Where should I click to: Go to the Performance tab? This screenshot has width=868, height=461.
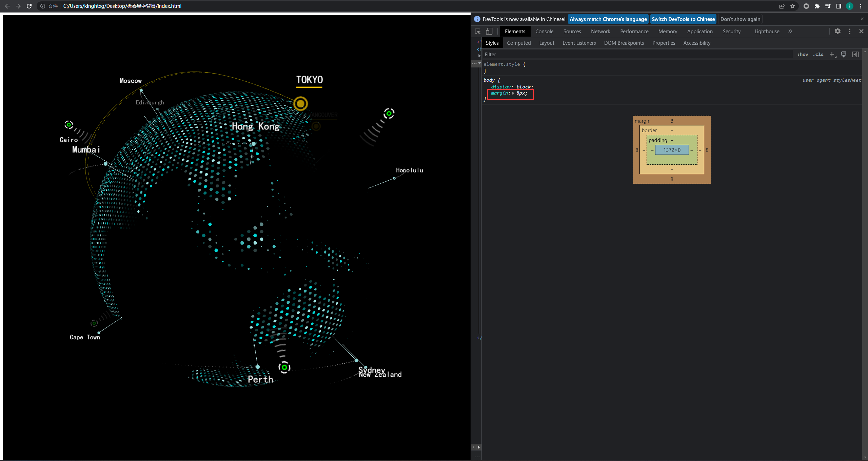[634, 32]
